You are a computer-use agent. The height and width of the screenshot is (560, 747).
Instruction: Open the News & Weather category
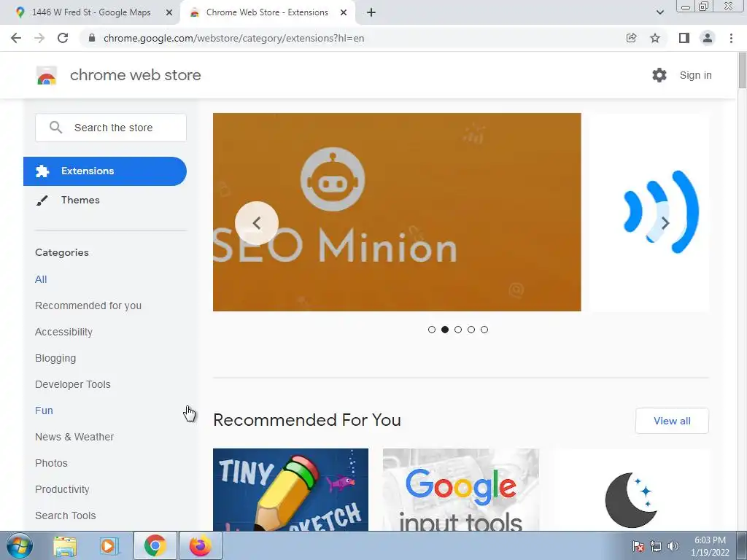[74, 437]
